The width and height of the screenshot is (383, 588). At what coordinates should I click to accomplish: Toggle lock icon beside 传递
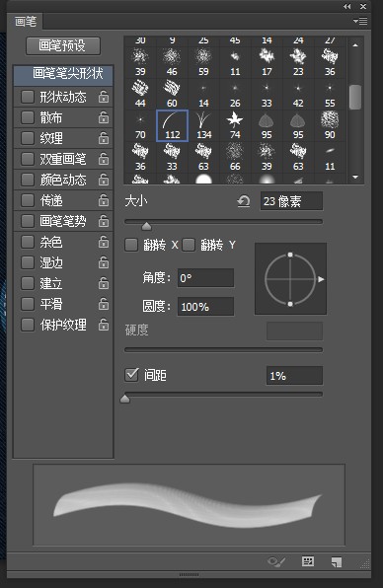[104, 200]
